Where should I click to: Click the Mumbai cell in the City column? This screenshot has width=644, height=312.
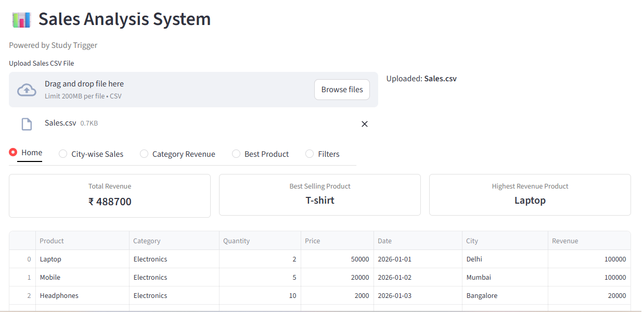click(479, 277)
